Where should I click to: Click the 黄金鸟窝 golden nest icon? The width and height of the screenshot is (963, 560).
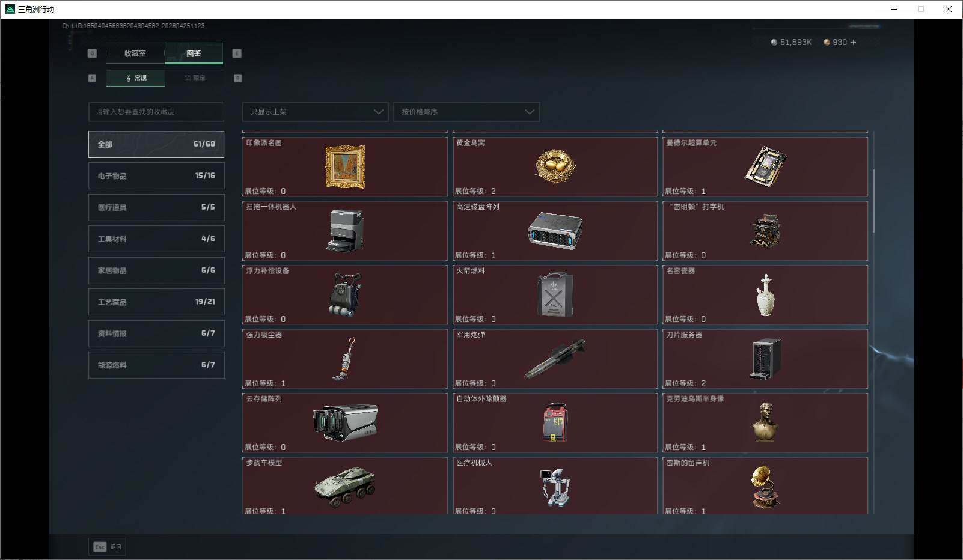coord(555,165)
